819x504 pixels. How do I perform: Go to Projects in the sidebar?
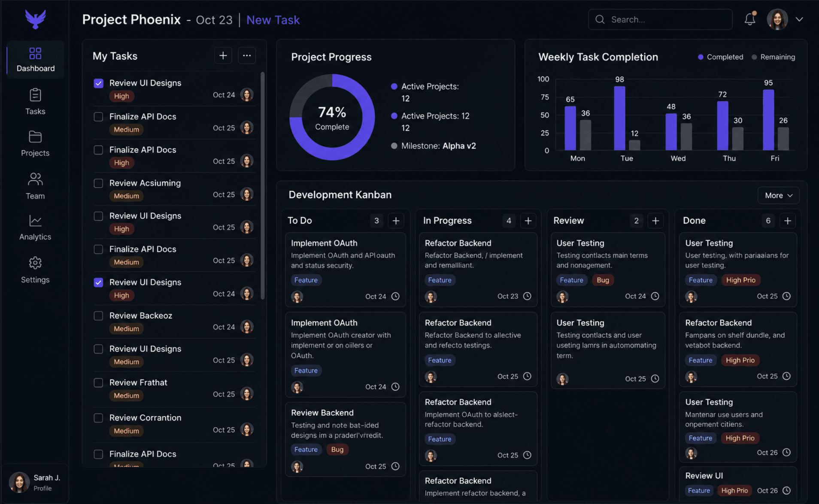click(35, 144)
